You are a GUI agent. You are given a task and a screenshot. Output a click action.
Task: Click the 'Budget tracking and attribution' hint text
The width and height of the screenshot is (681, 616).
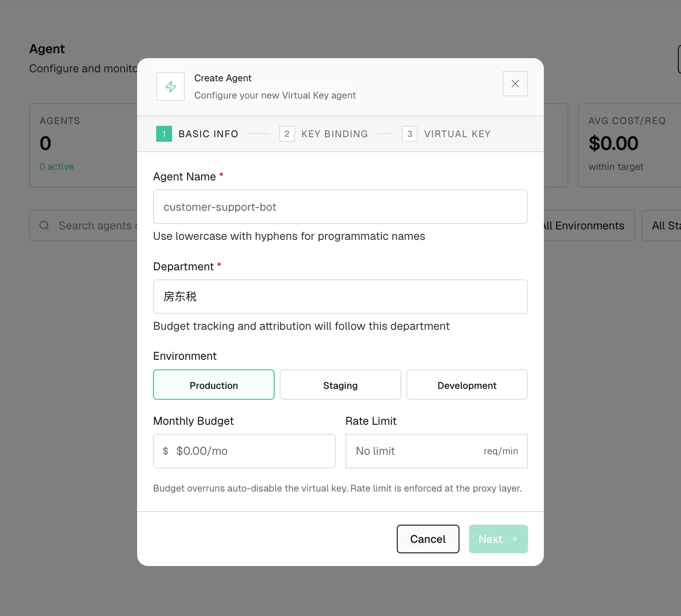click(x=301, y=326)
